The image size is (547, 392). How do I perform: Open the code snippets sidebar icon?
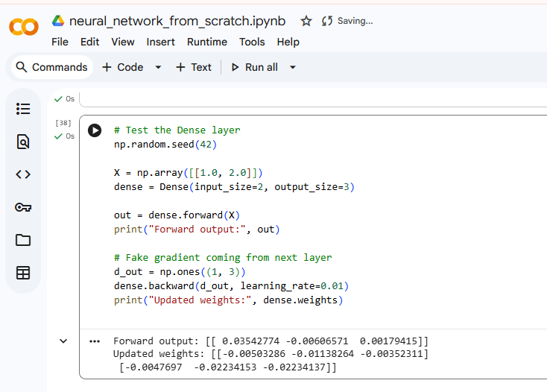pos(23,174)
